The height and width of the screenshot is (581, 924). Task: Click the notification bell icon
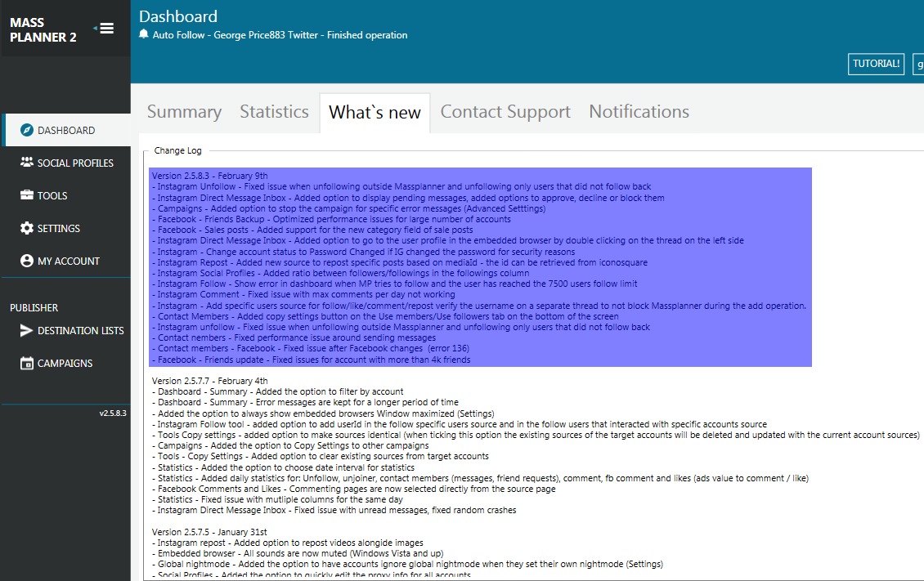pos(145,35)
